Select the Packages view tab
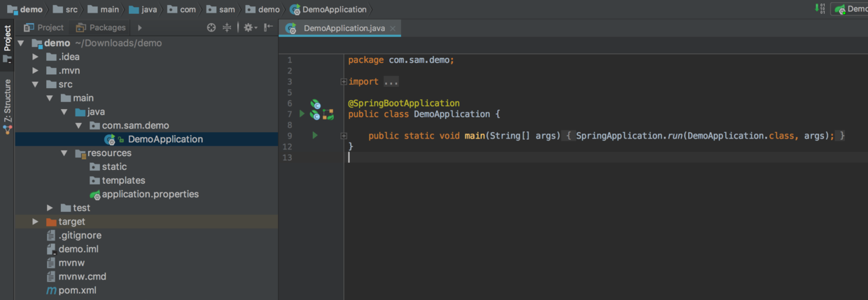868x300 pixels. tap(101, 28)
